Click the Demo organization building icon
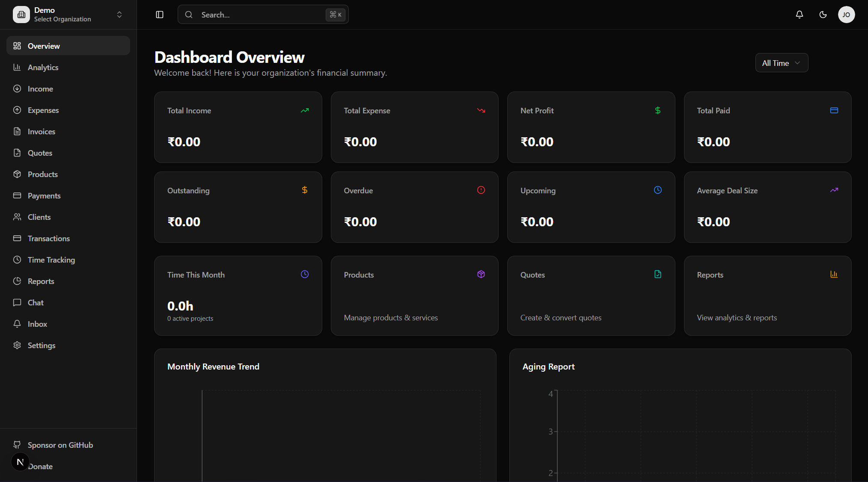The width and height of the screenshot is (868, 482). pyautogui.click(x=21, y=15)
